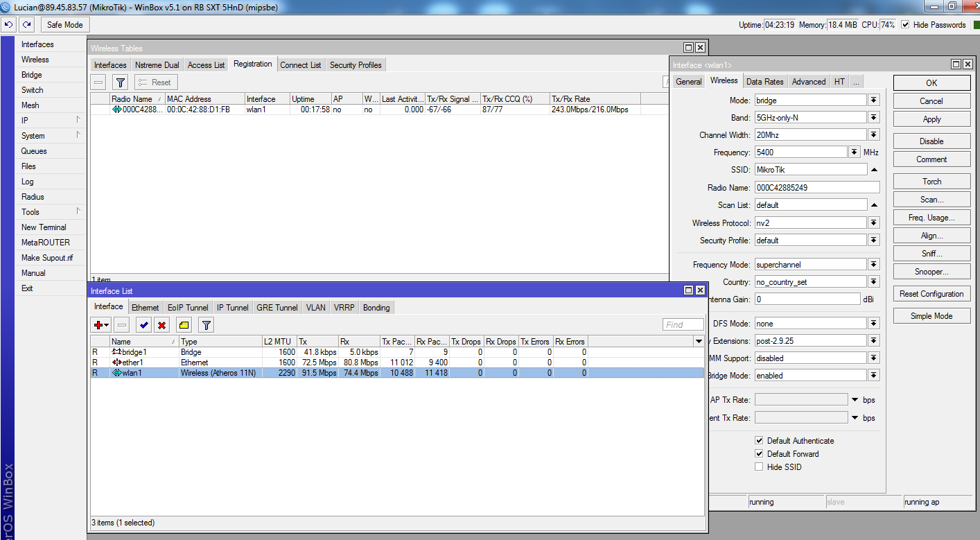This screenshot has height=540, width=980.
Task: Open the Advanced tab in the wlan1 dialog
Action: [x=809, y=82]
